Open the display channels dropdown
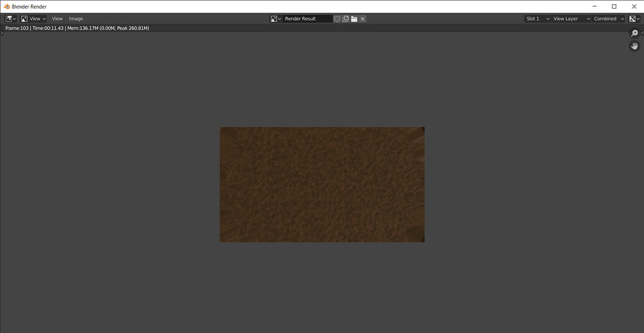This screenshot has width=644, height=333. point(635,19)
